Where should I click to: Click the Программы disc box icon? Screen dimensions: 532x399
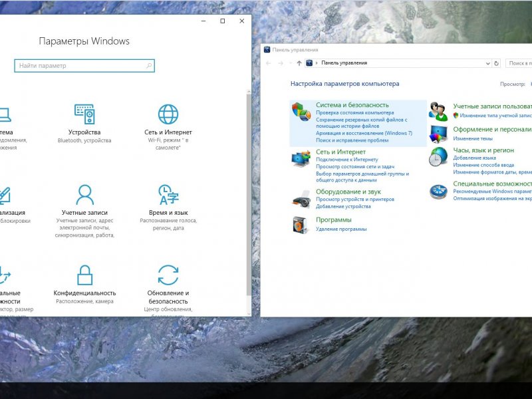(x=301, y=225)
